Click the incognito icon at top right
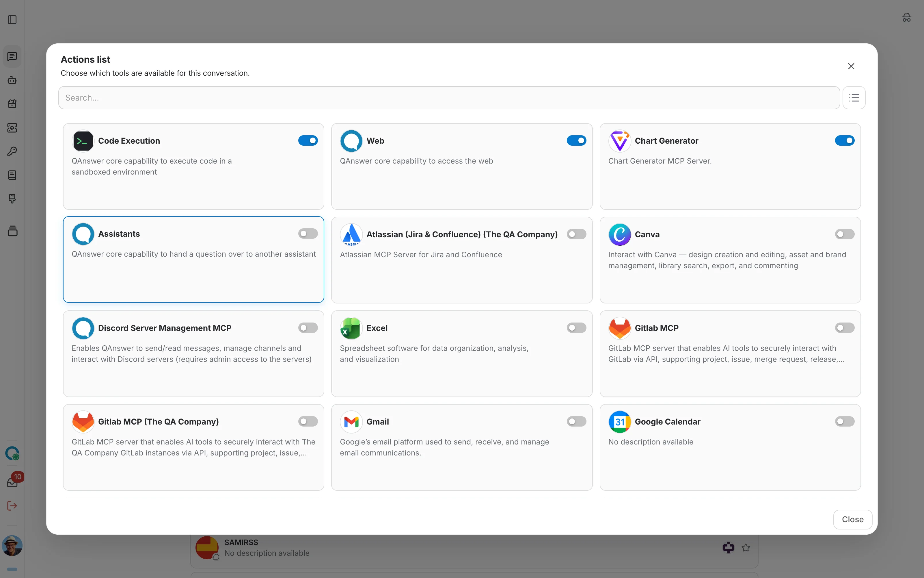 (x=906, y=18)
